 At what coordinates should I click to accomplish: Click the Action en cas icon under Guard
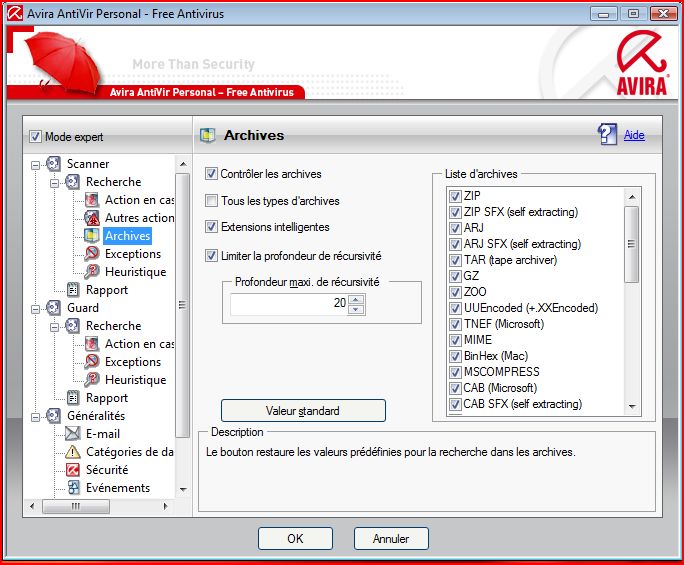tap(92, 344)
